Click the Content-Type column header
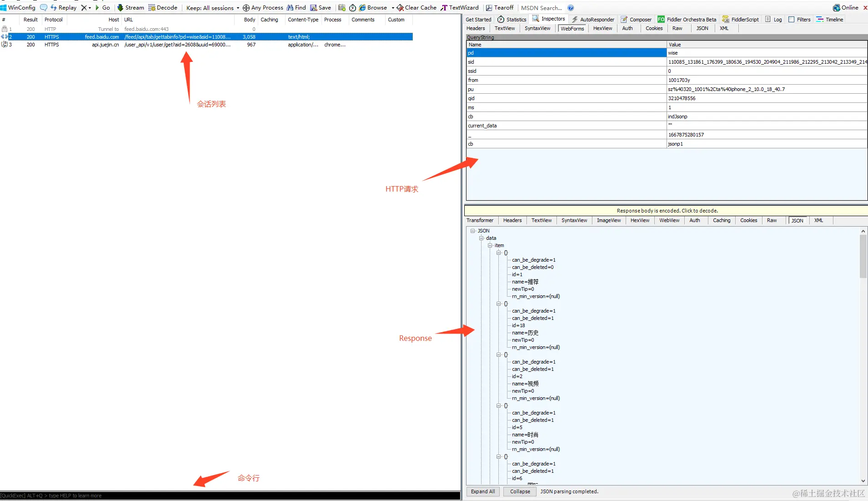This screenshot has width=868, height=501. [303, 20]
